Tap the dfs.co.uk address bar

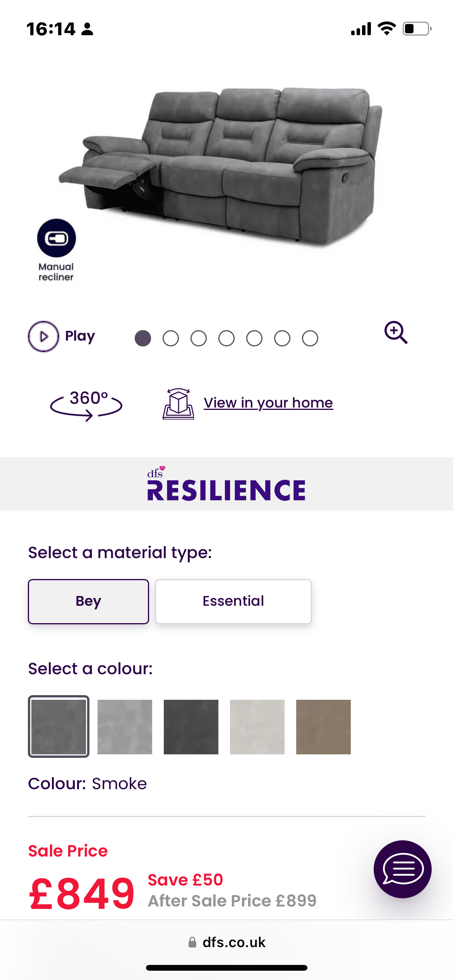226,942
